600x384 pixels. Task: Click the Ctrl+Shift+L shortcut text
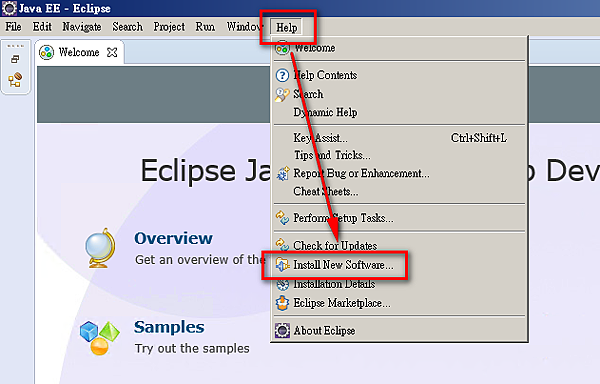point(479,138)
